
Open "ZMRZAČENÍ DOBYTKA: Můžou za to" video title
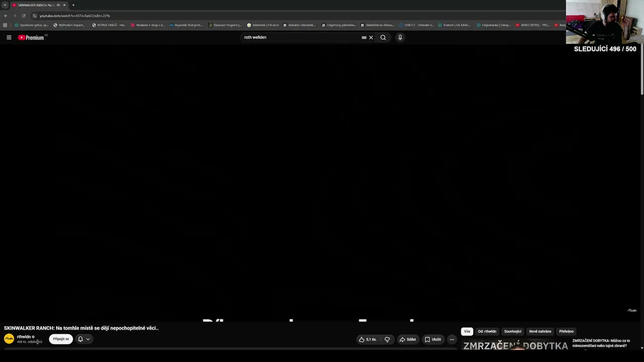click(x=601, y=343)
